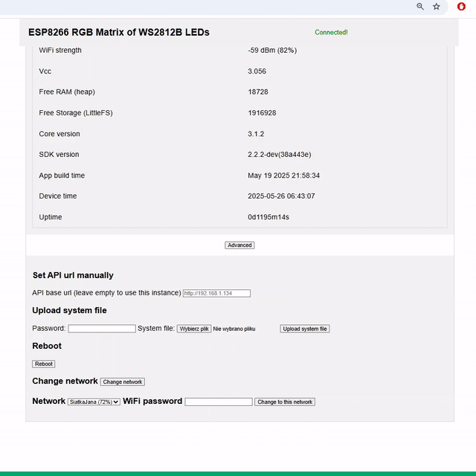
Task: Click the Change network button
Action: pos(123,382)
